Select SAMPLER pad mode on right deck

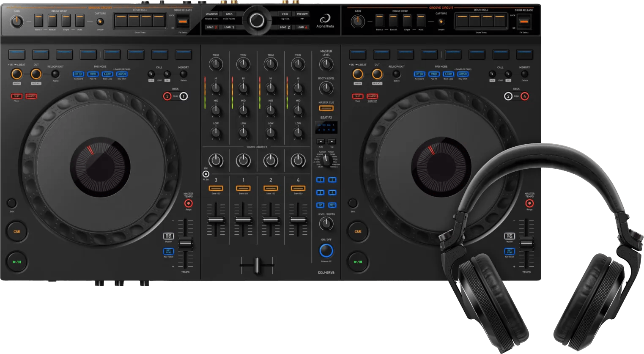point(463,74)
